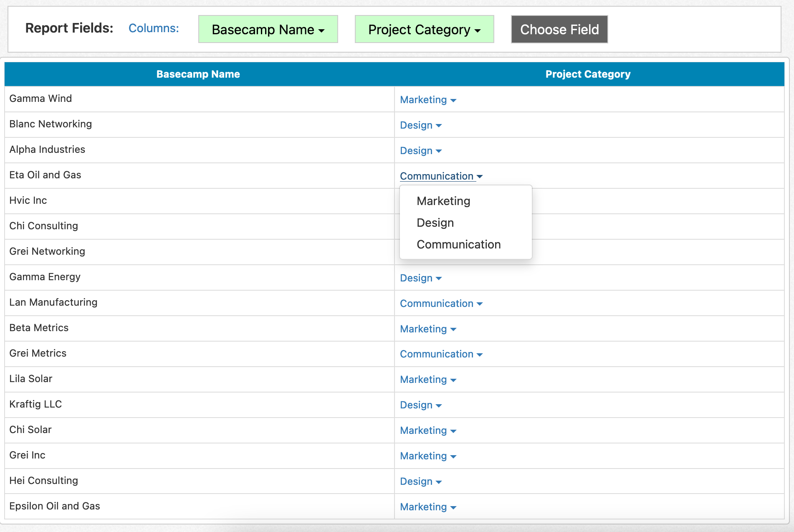Collapse Eta Oil and Gas Communication dropdown

[441, 177]
